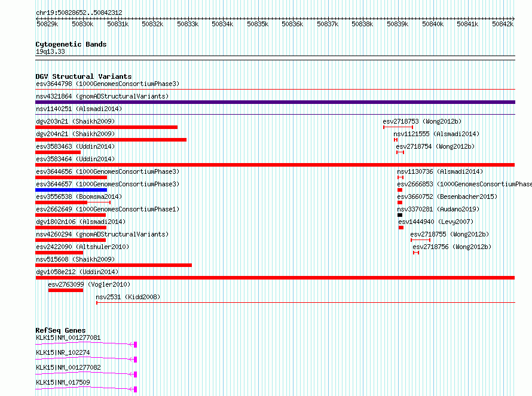Open esv1444940 Levy2007 variant
This screenshot has height=396, width=532.
436,222
